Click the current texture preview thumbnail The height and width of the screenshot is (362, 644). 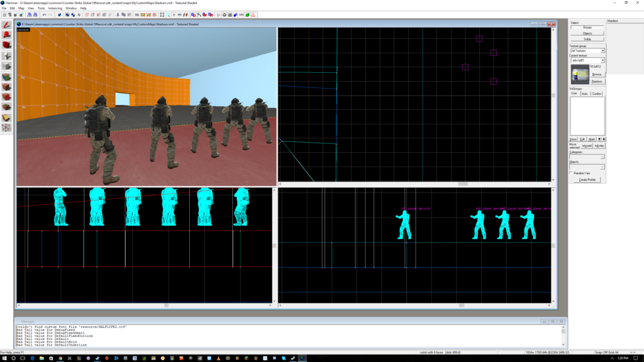click(580, 74)
